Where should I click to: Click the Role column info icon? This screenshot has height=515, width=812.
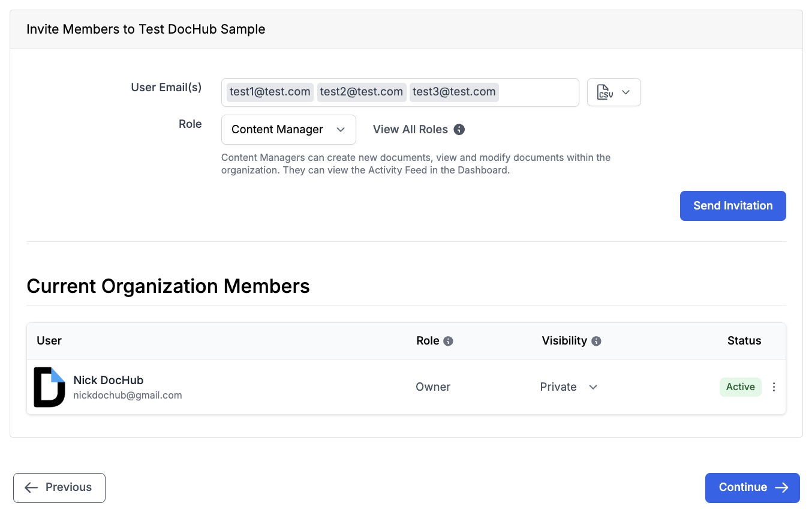[x=448, y=341]
